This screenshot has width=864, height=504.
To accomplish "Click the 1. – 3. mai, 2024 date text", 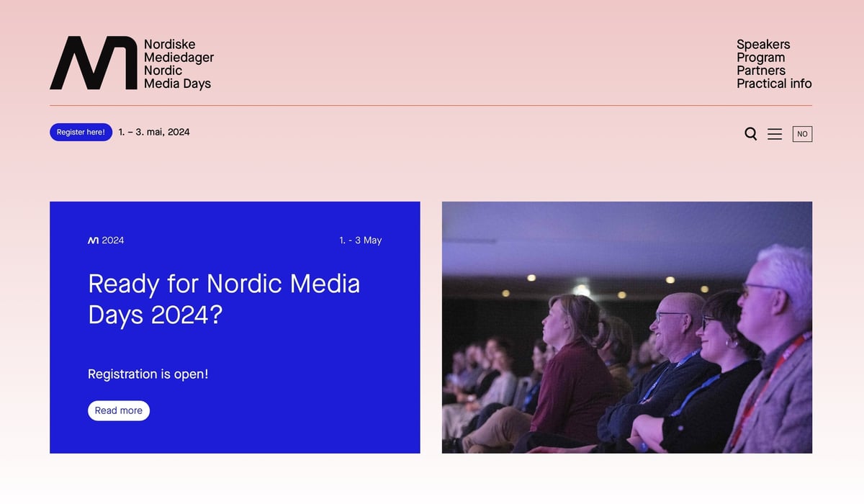I will [154, 132].
